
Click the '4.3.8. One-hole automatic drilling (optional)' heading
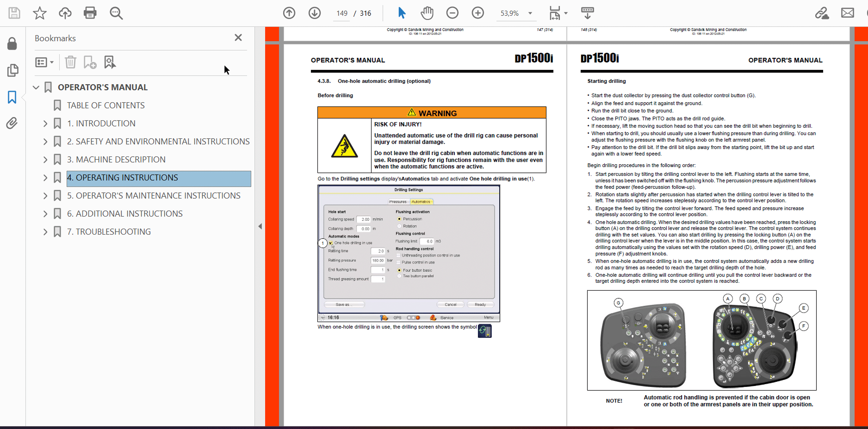point(374,81)
